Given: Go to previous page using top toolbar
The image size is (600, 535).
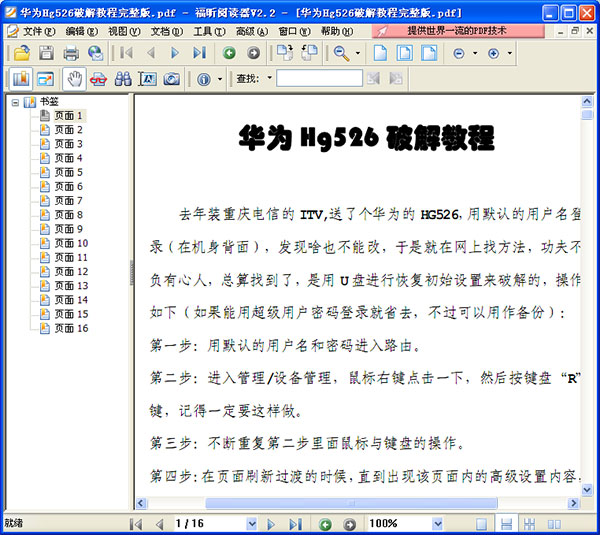Looking at the screenshot, I should click(151, 53).
